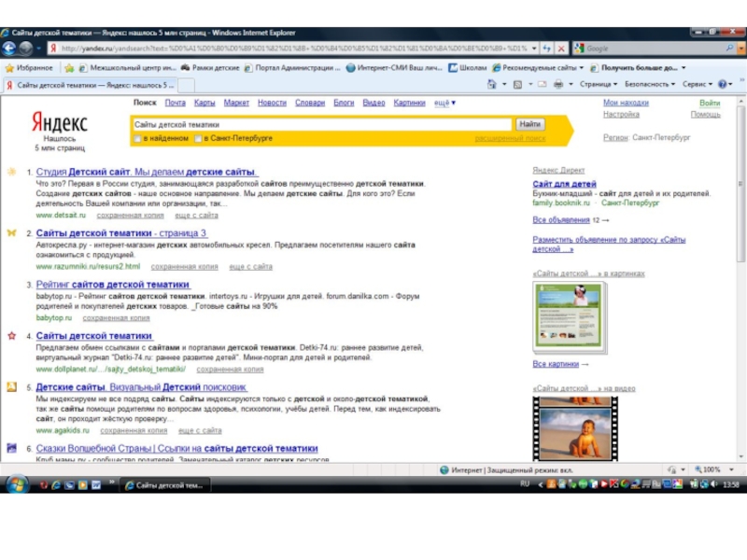Open the Карты service link

204,103
